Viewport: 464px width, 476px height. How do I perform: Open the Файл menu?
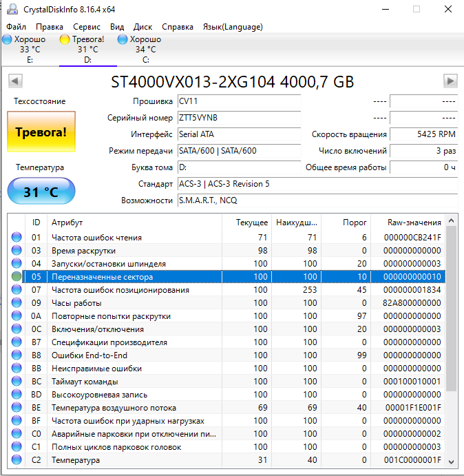17,27
